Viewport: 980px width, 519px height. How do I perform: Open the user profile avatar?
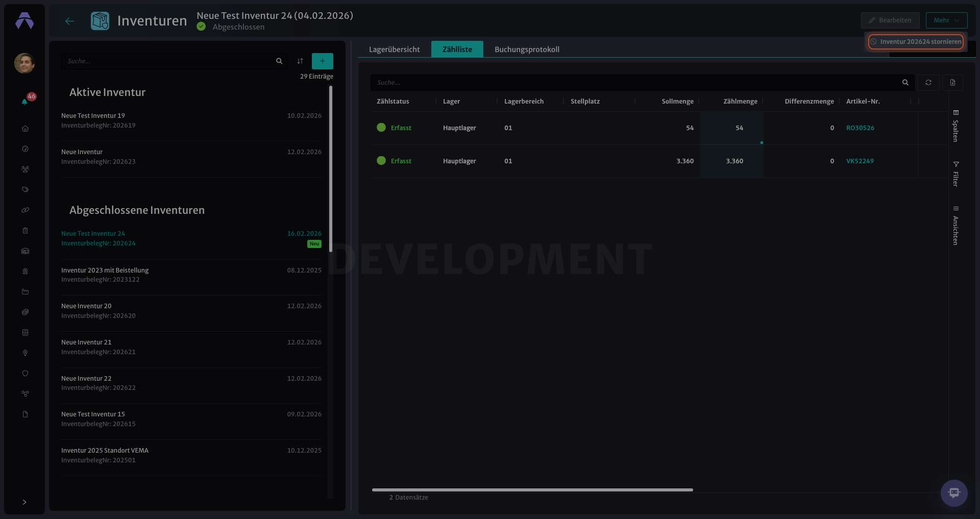point(24,63)
